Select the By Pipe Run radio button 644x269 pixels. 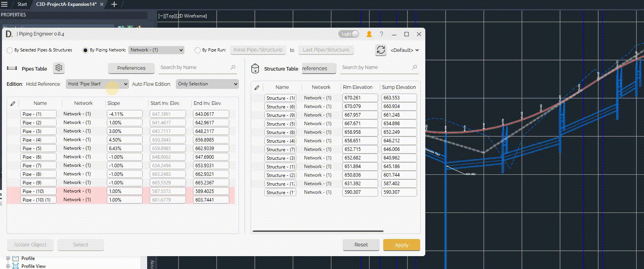(198, 50)
